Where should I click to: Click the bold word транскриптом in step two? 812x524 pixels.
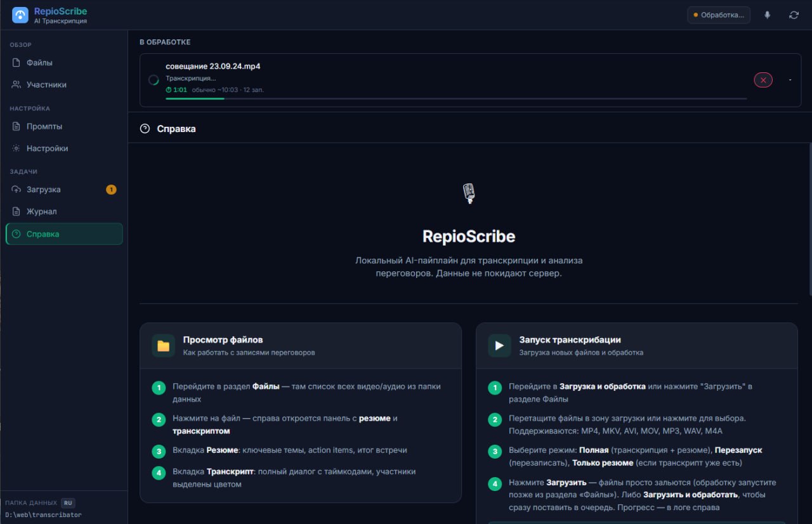click(201, 431)
